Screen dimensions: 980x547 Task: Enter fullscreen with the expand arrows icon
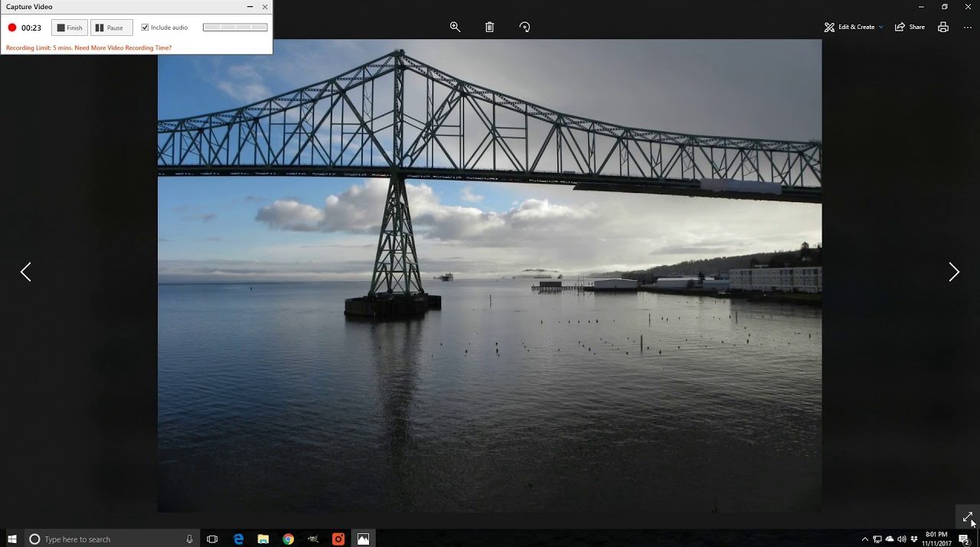(968, 517)
